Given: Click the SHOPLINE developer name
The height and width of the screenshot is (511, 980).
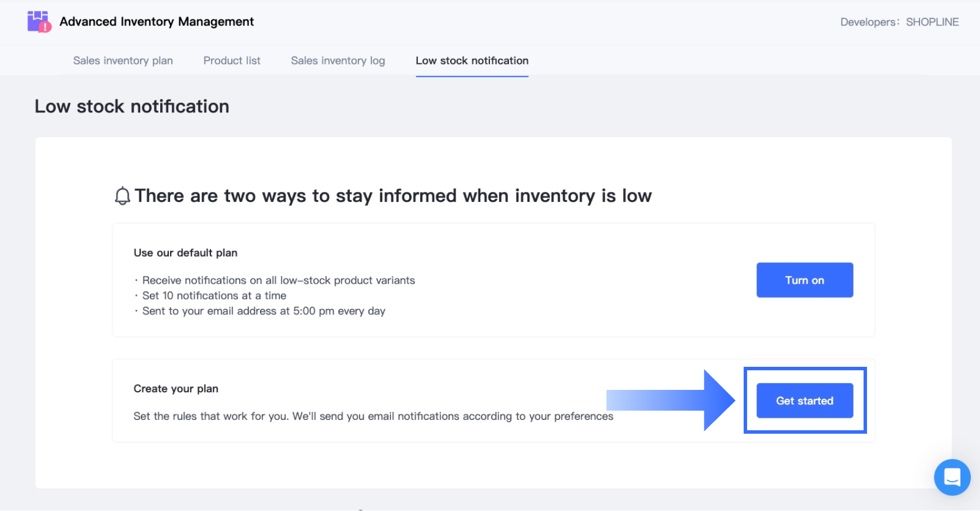Looking at the screenshot, I should coord(932,22).
